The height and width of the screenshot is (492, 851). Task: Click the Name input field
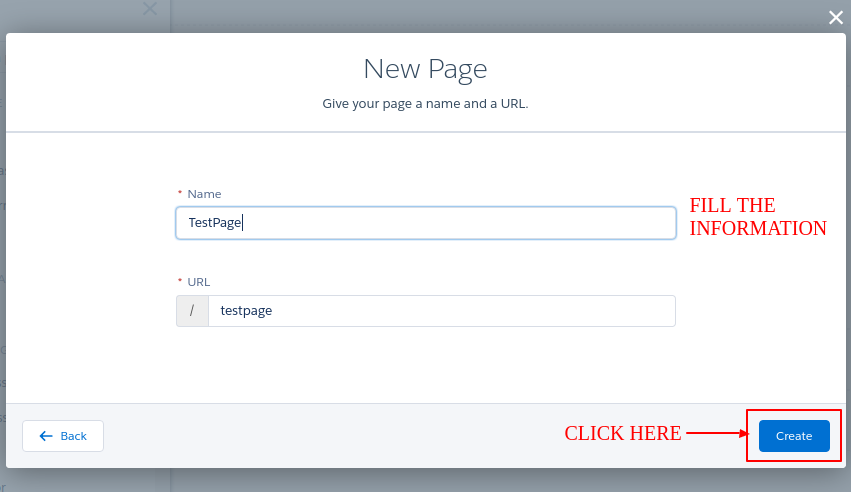coord(425,223)
